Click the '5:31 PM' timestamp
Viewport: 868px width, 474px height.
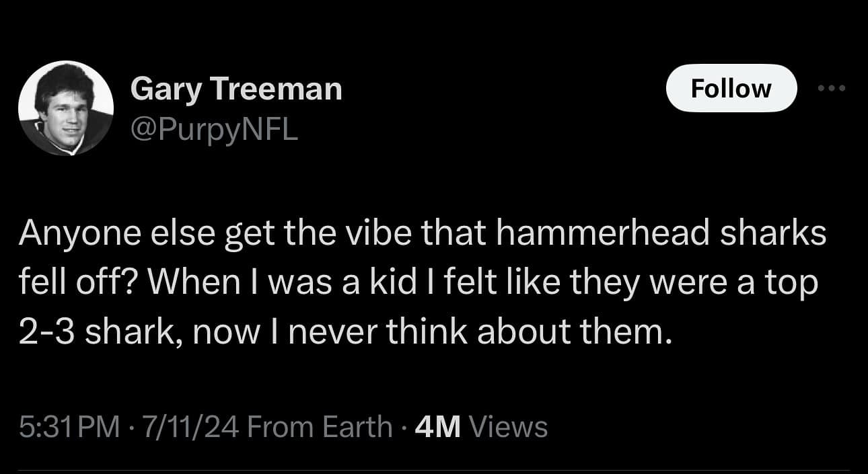[64, 425]
